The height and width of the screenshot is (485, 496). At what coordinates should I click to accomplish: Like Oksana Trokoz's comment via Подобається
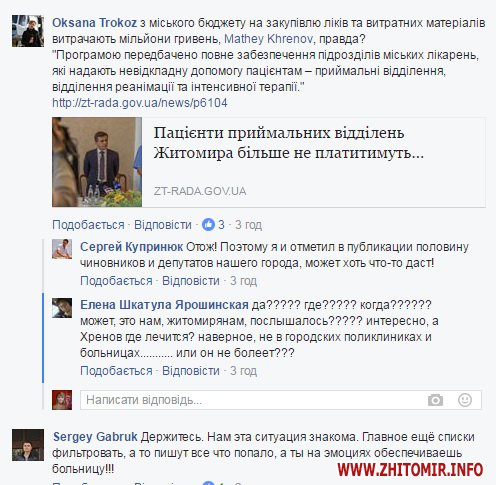pyautogui.click(x=88, y=225)
